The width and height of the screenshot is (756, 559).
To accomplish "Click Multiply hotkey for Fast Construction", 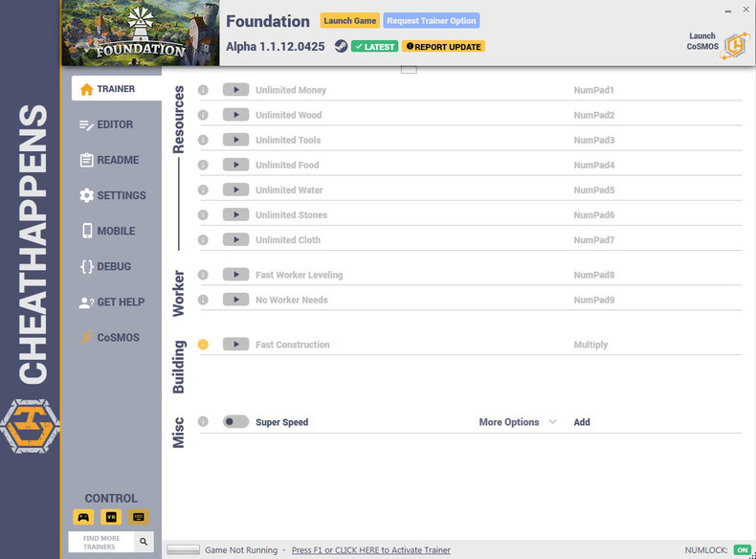I will (590, 345).
